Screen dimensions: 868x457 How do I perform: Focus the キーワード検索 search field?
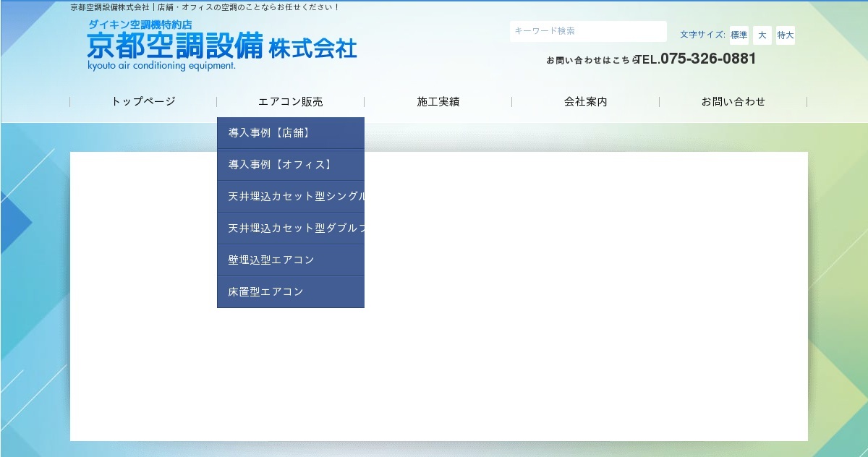click(x=588, y=31)
